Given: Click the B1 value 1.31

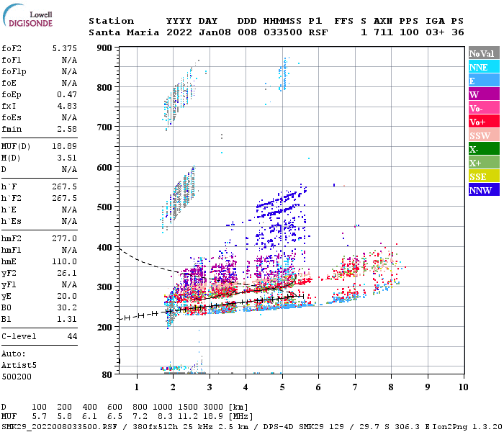Looking at the screenshot, I should click(67, 319).
